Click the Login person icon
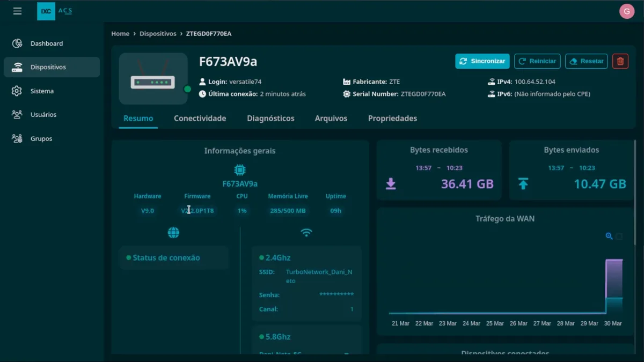 click(x=202, y=82)
